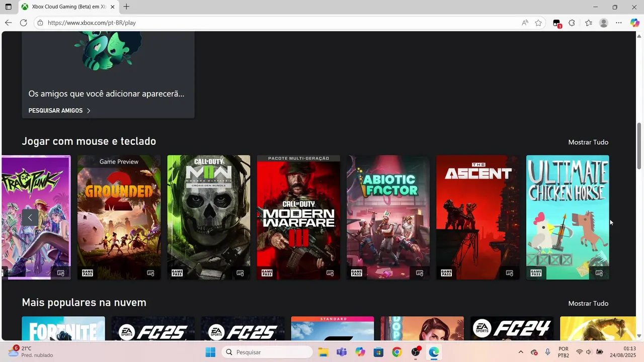Viewport: 644px width, 362px height.
Task: Go back using browser back arrow
Action: [x=8, y=23]
